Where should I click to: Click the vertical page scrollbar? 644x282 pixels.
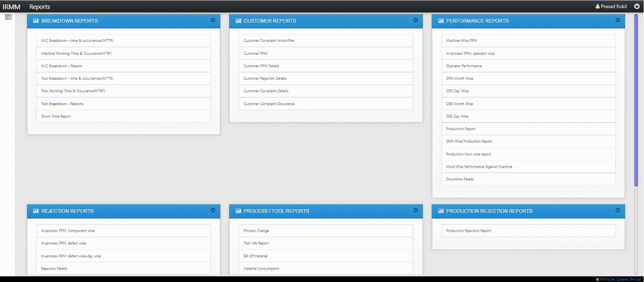(636, 99)
